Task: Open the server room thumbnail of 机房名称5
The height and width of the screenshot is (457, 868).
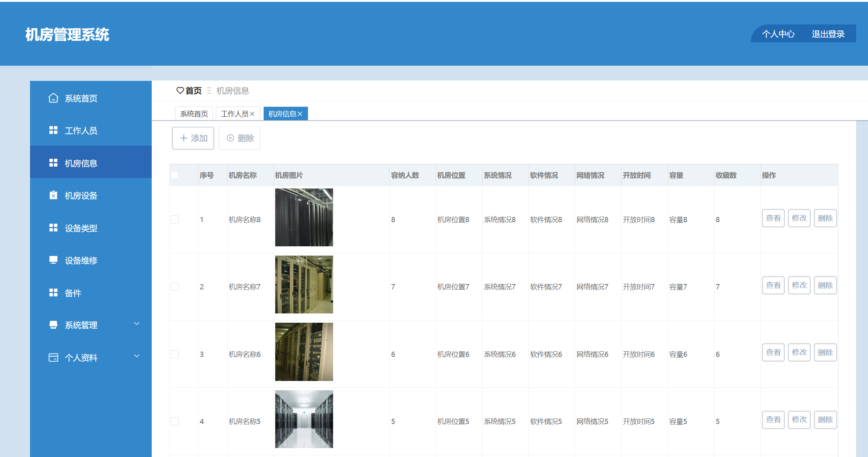Action: pyautogui.click(x=304, y=419)
